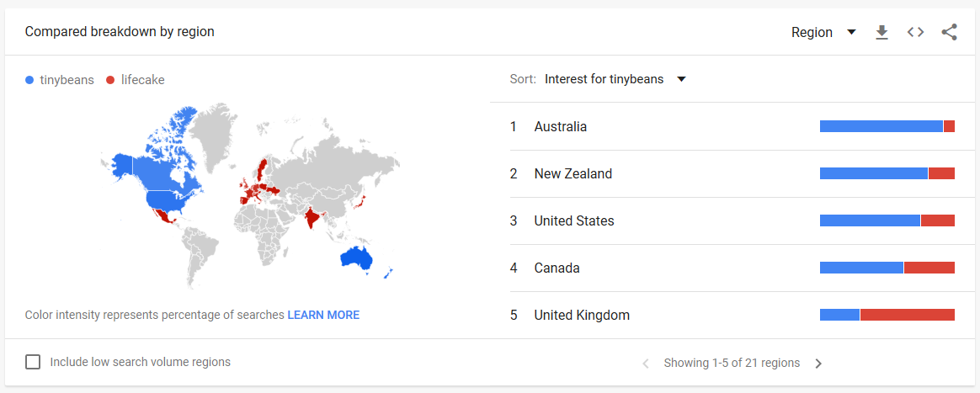The height and width of the screenshot is (393, 980).
Task: Click the blue tinybeans legend dot
Action: point(29,80)
